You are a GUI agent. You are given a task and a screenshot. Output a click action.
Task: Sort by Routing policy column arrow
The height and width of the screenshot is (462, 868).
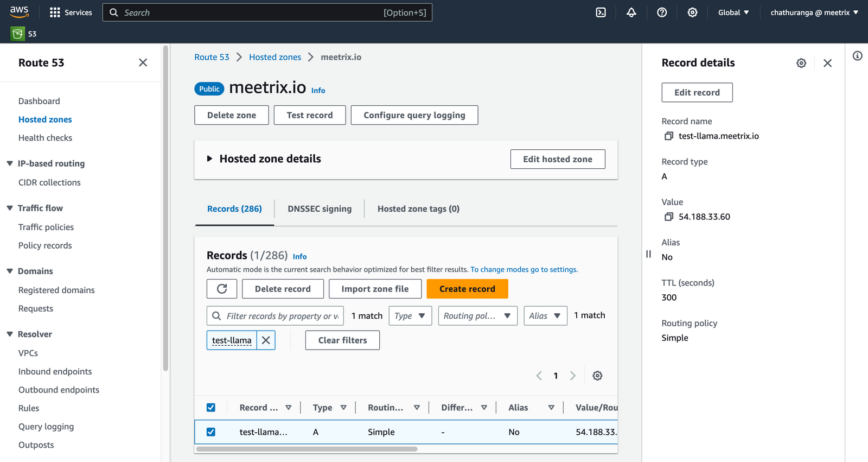(417, 408)
